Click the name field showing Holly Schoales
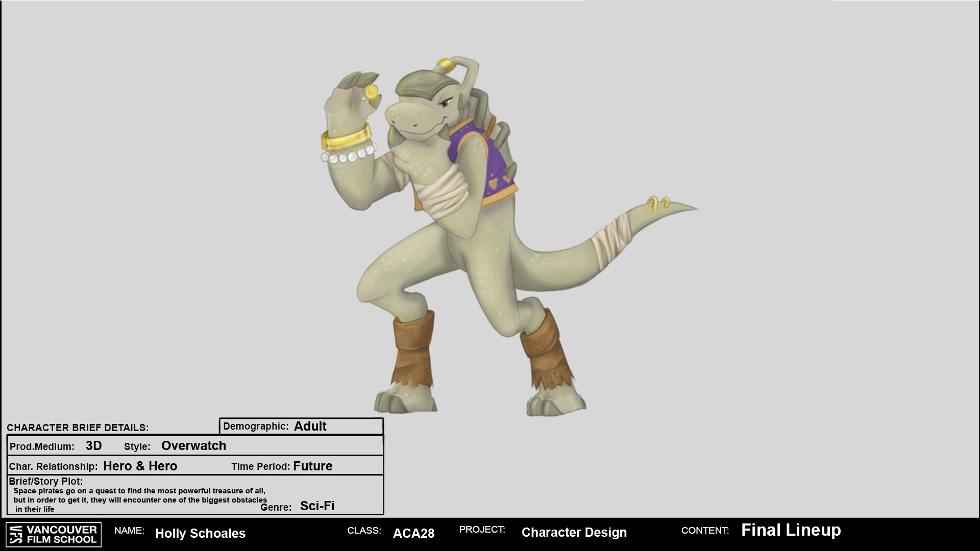Image resolution: width=980 pixels, height=551 pixels. pyautogui.click(x=201, y=534)
